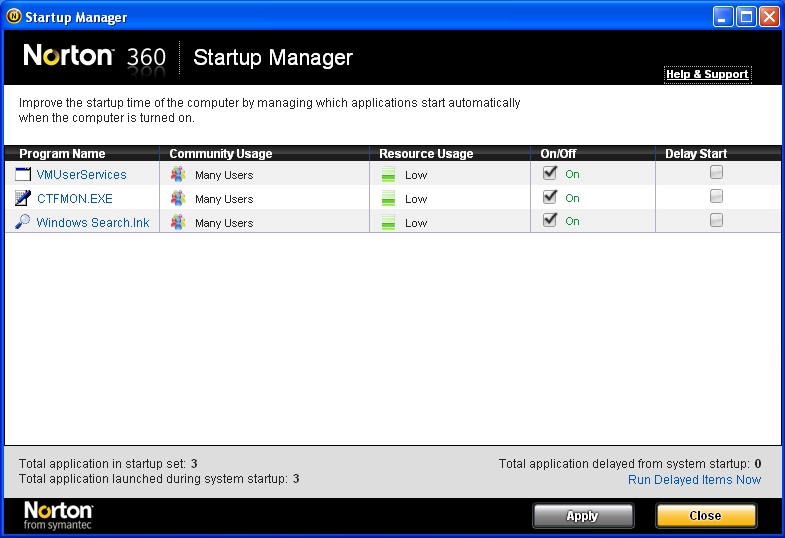Turn off Windows Search.lnk startup checkbox
785x538 pixels.
coord(550,220)
